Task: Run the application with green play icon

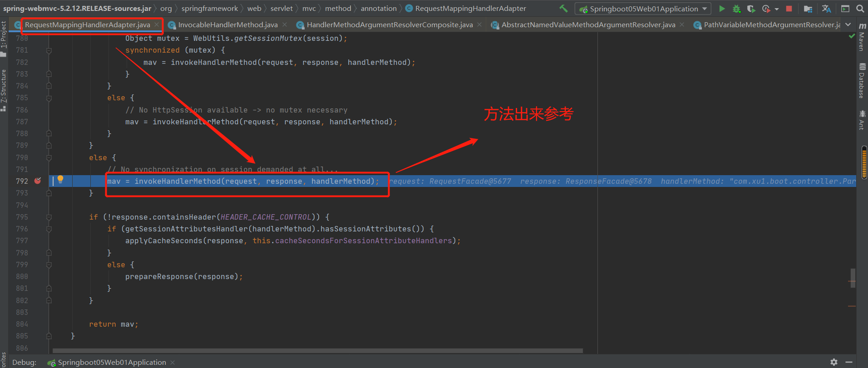Action: (722, 9)
